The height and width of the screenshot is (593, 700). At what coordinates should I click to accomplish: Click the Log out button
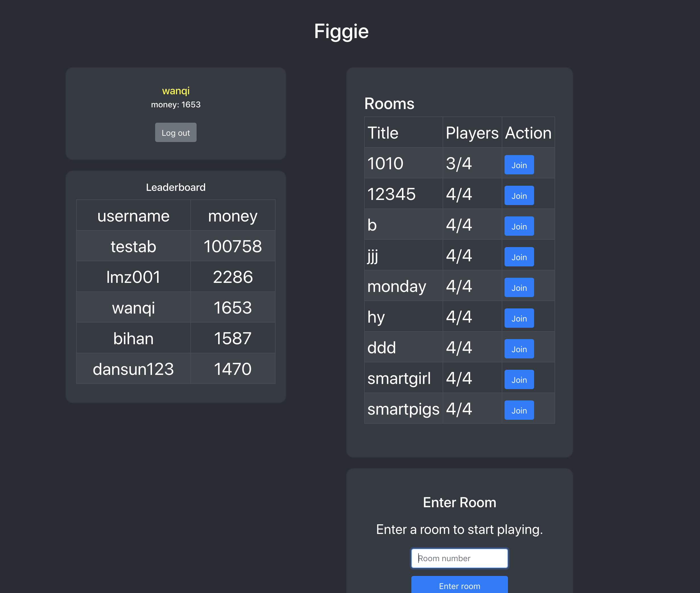pyautogui.click(x=176, y=132)
